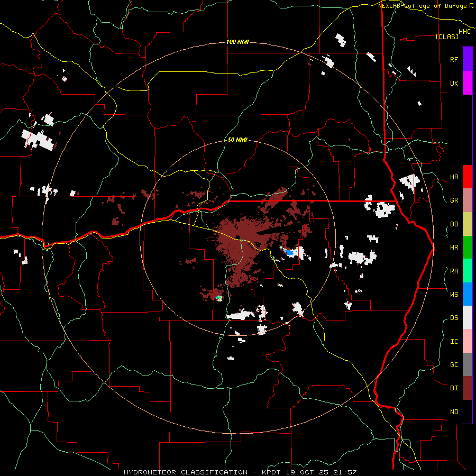Click the BD legend label
Viewport: 476px width, 476px height.
coord(454,224)
